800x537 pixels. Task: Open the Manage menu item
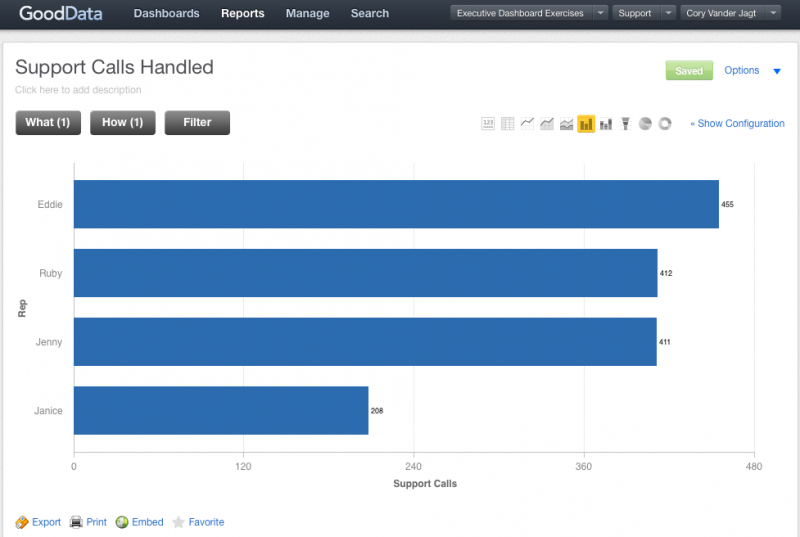pos(307,14)
